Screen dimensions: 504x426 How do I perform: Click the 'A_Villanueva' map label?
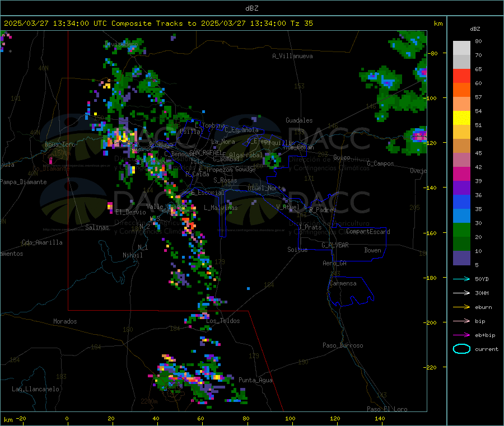click(292, 56)
